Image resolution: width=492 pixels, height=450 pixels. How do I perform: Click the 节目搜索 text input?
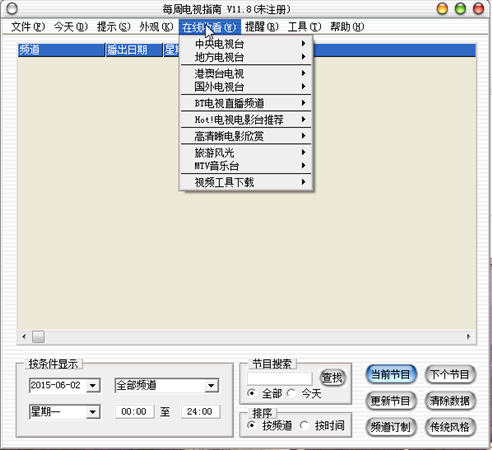click(280, 379)
